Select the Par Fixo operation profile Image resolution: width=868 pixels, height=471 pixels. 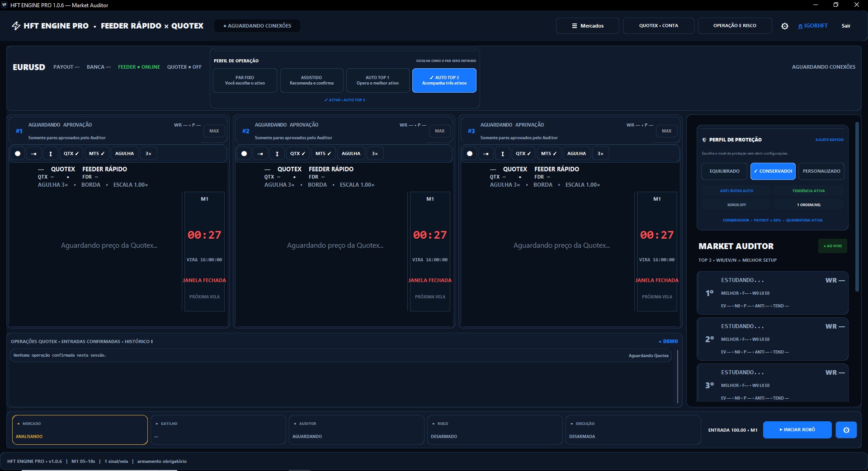tap(245, 80)
